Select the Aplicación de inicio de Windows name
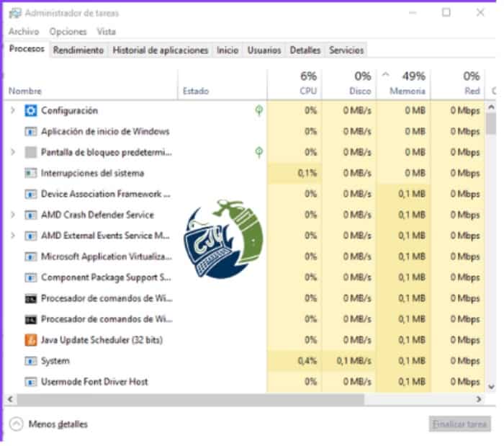504x446 pixels. (105, 132)
